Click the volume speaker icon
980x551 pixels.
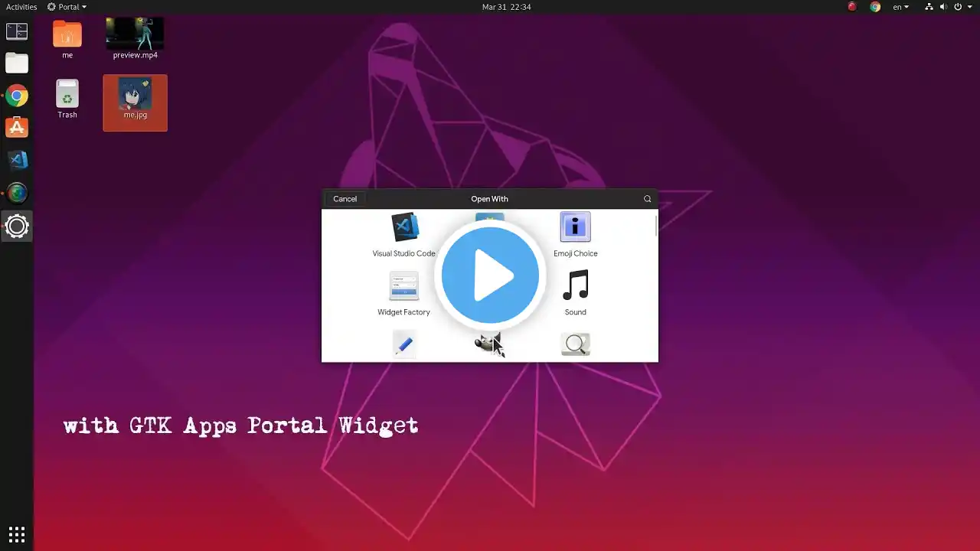tap(943, 7)
